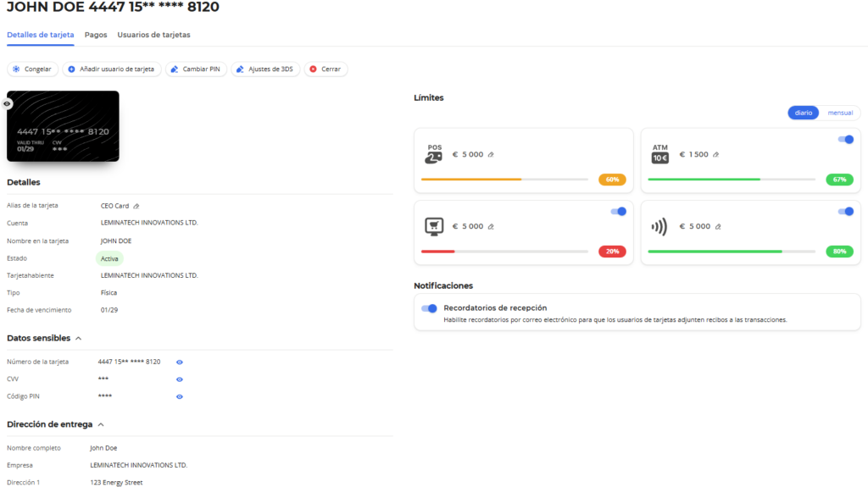Screen dimensions: 868x487
Task: Toggle Recordatorios de recepción notifications
Action: point(429,308)
